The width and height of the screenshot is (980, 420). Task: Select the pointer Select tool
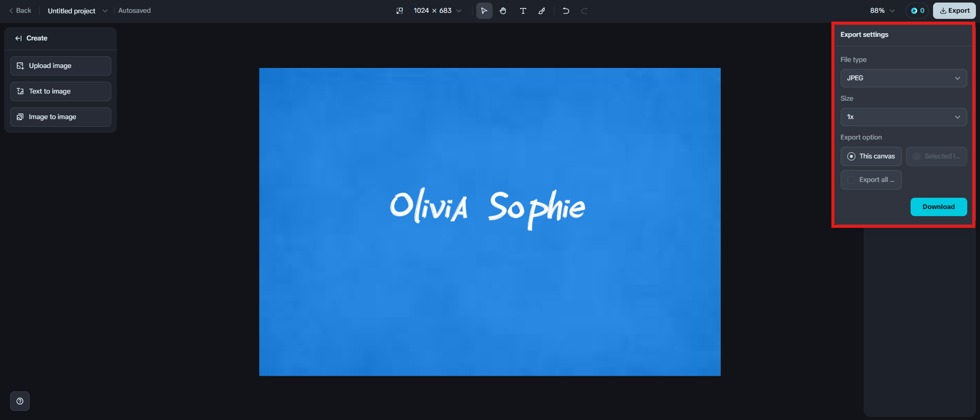click(x=484, y=11)
